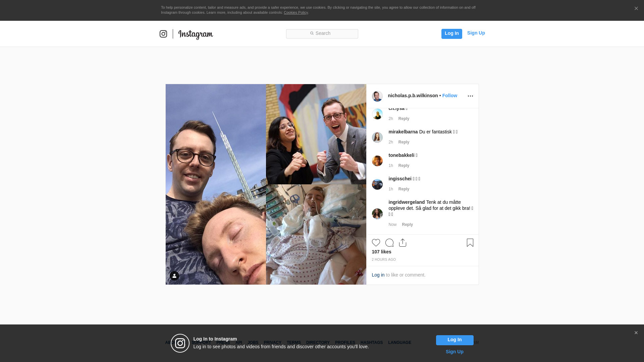
Task: Click the bottom banner Instagram logo
Action: [x=180, y=343]
